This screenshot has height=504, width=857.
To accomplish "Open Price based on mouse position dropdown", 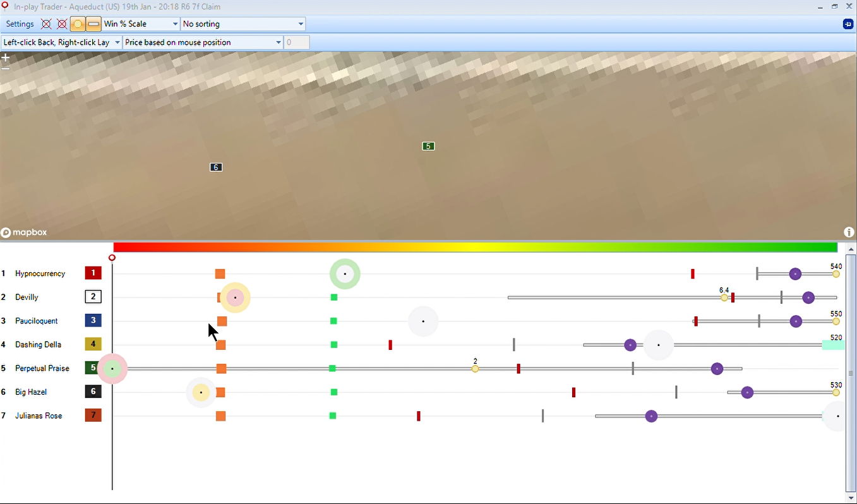I will (203, 42).
